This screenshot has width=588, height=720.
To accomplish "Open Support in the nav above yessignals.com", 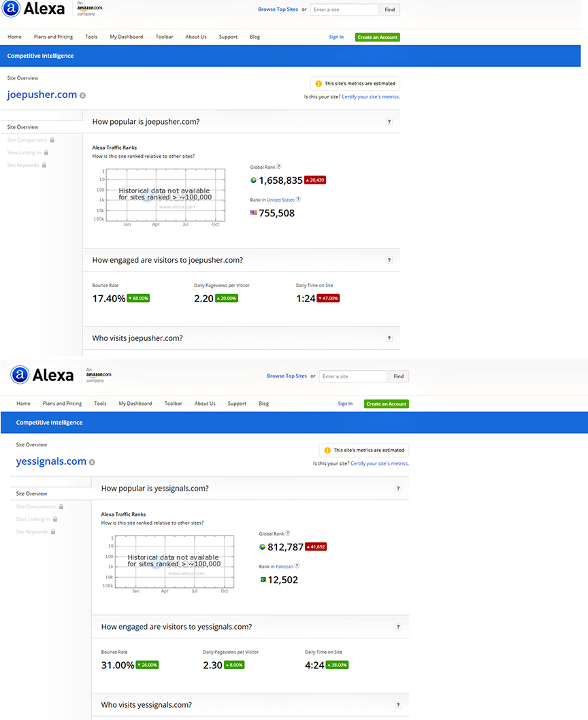I will point(237,404).
